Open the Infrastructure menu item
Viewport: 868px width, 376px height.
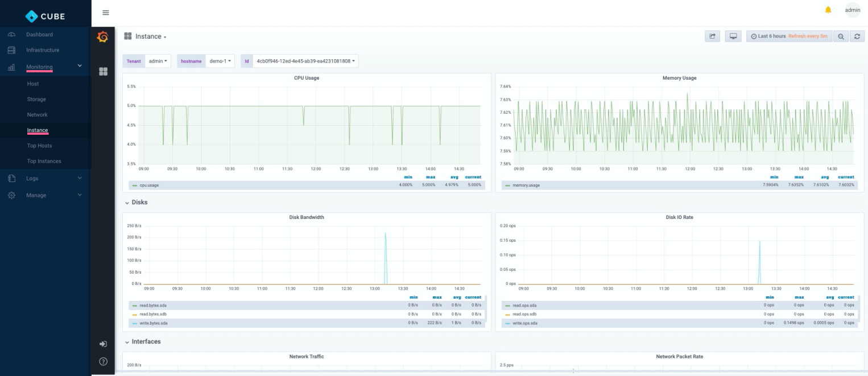[42, 50]
